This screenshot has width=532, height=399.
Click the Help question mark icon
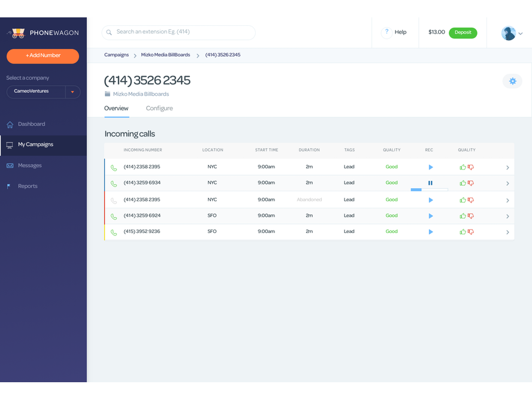386,32
